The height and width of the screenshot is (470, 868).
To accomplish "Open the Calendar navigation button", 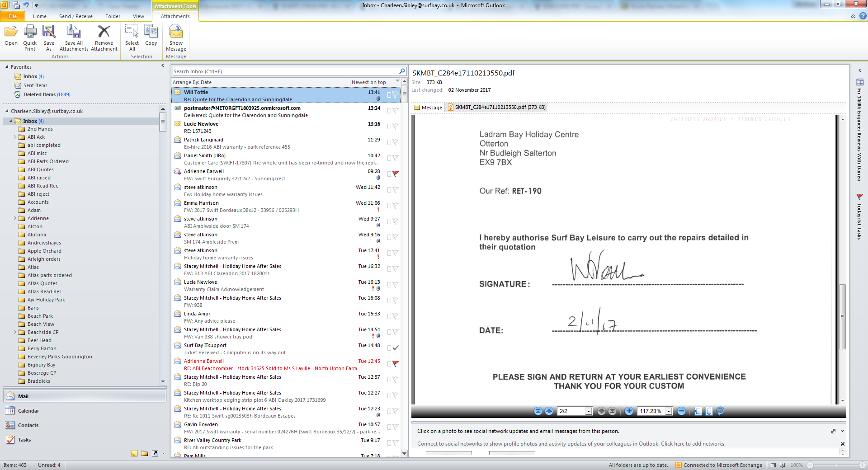I will point(85,411).
